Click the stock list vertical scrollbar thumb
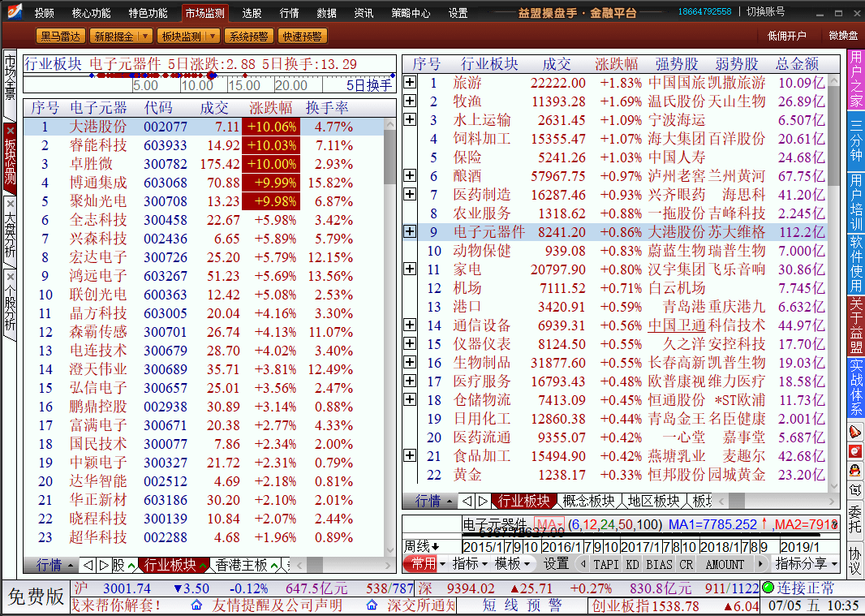Viewport: 865px width, 616px height. [x=389, y=157]
